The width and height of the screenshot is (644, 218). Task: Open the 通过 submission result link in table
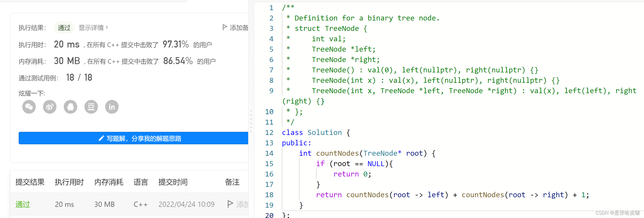pos(23,204)
